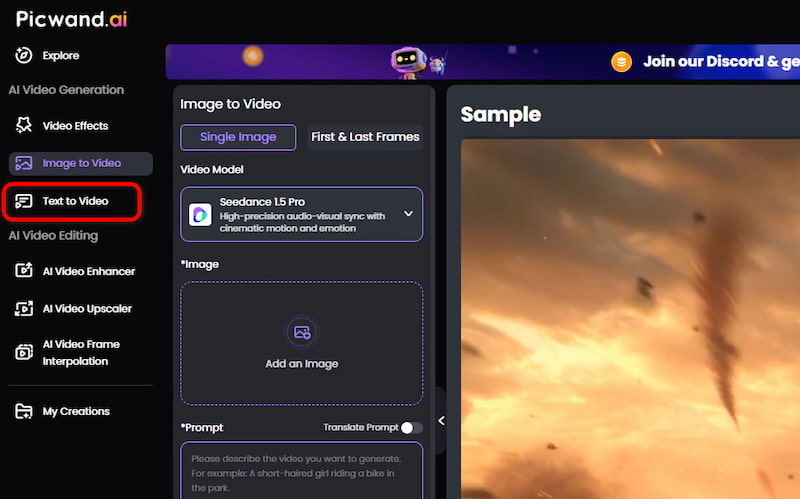Click the *Prompt field label
Screen dimensions: 800x499
click(x=202, y=428)
